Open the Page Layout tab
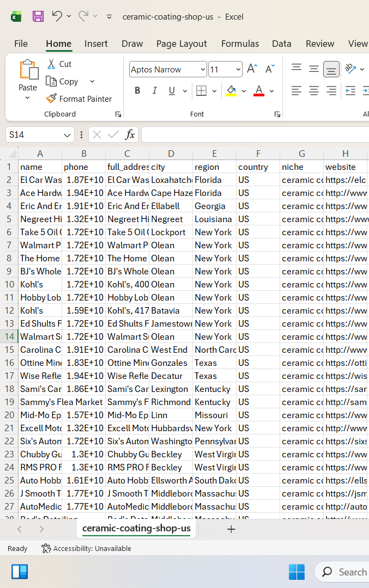 (182, 44)
